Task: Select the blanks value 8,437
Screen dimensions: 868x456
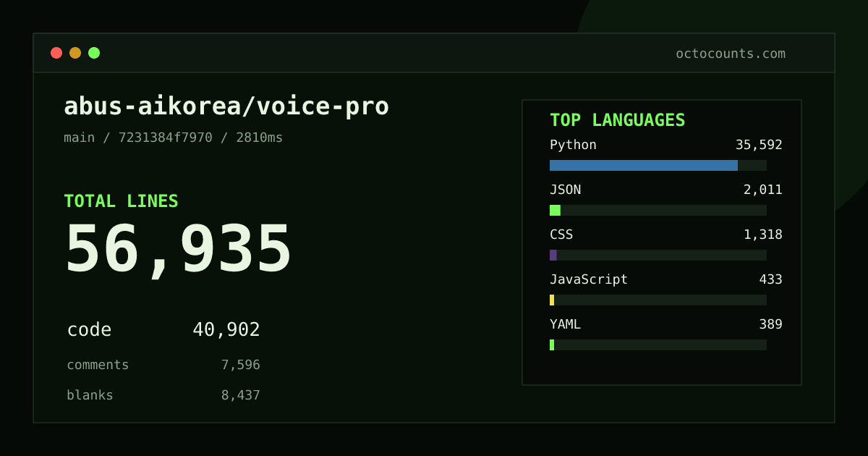Action: [241, 395]
